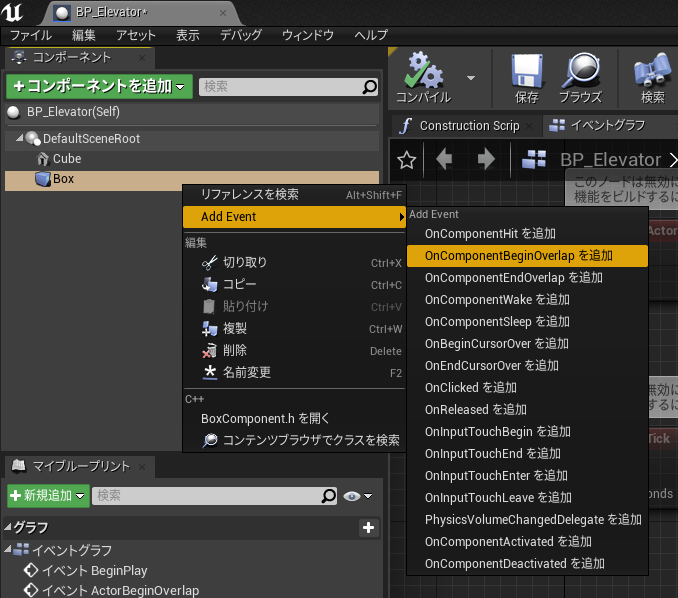Add OnInputTouchEnter event

pyautogui.click(x=528, y=476)
